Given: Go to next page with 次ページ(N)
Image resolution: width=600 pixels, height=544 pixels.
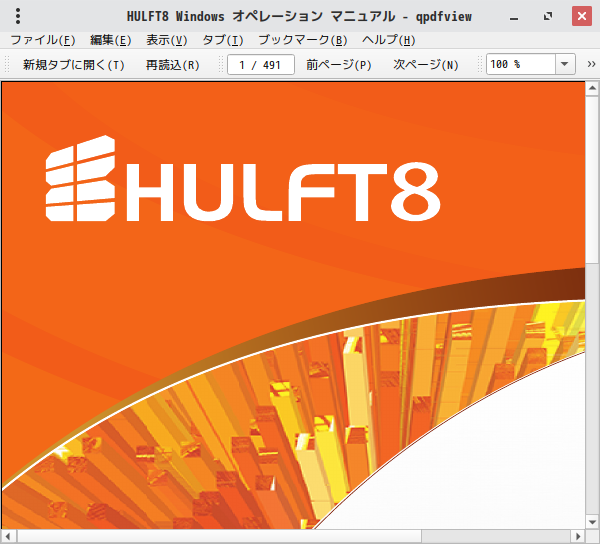Looking at the screenshot, I should 426,65.
